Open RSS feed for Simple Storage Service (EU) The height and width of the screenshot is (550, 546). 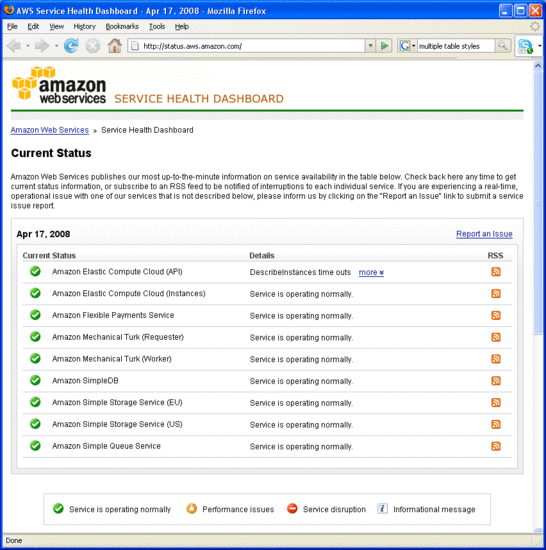click(x=496, y=402)
